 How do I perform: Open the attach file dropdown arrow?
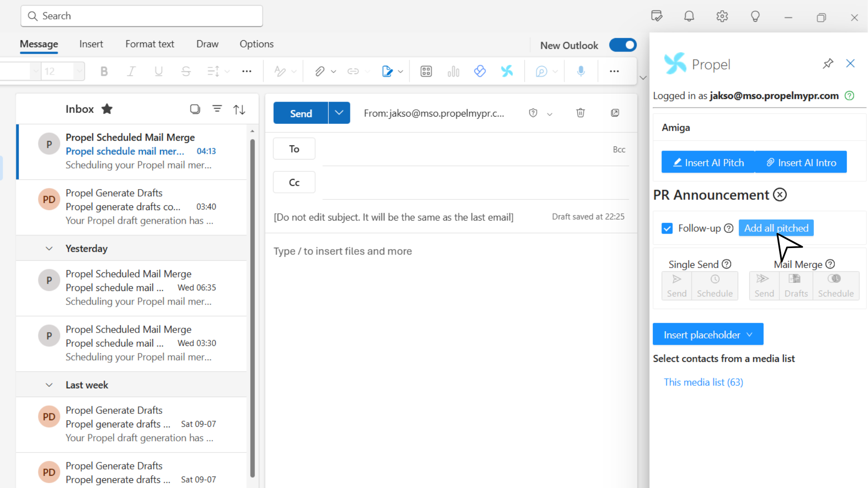tap(333, 71)
